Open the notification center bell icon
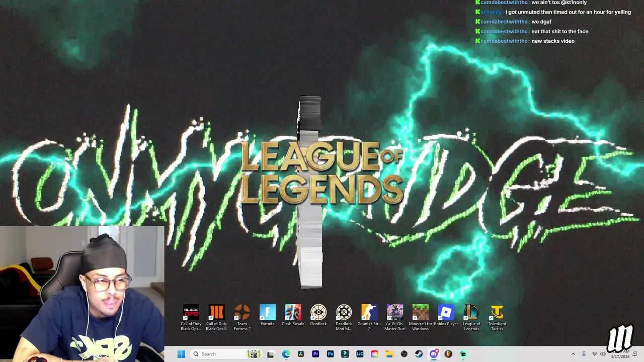 click(635, 354)
